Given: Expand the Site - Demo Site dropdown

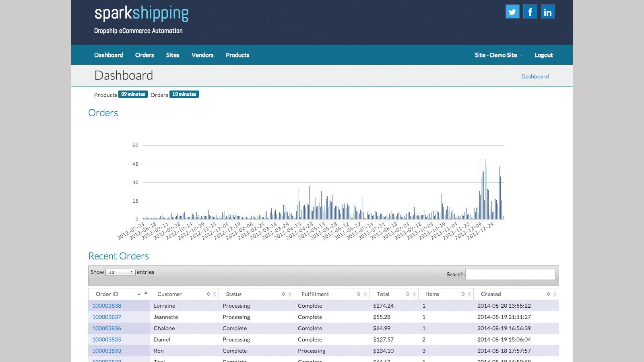Looking at the screenshot, I should pos(498,55).
